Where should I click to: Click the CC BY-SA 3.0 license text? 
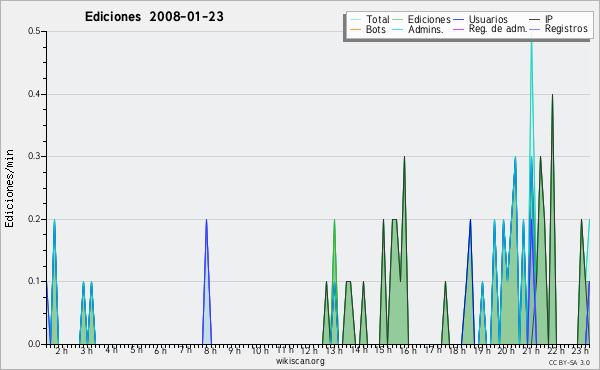pyautogui.click(x=569, y=362)
